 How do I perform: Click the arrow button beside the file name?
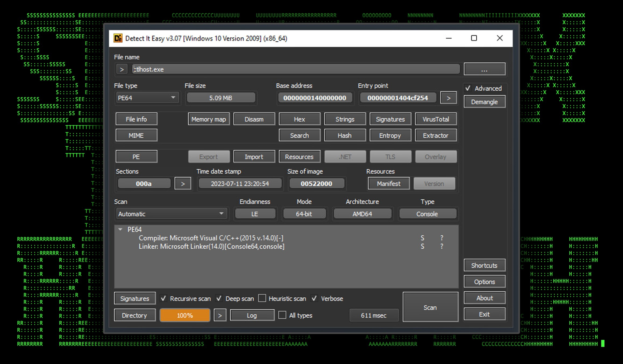point(122,69)
